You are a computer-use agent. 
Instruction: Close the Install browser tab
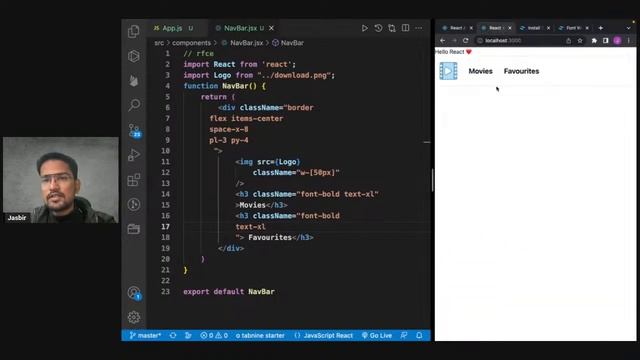[x=549, y=28]
